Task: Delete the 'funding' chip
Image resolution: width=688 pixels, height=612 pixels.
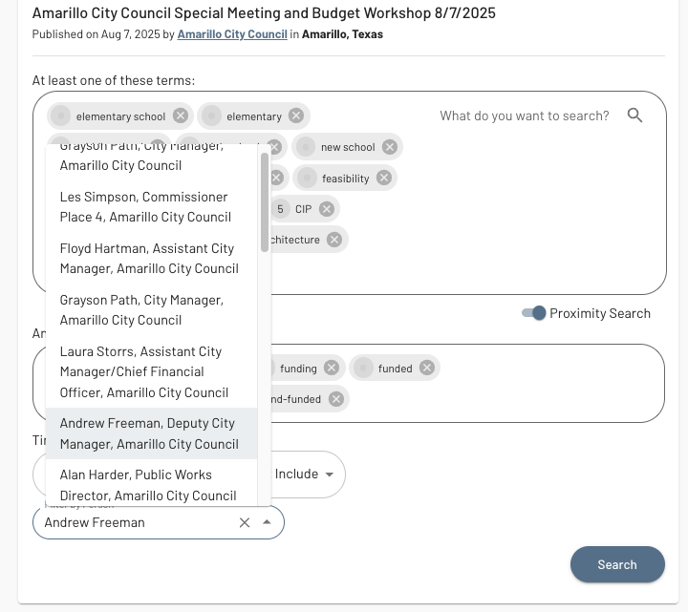Action: pyautogui.click(x=332, y=368)
